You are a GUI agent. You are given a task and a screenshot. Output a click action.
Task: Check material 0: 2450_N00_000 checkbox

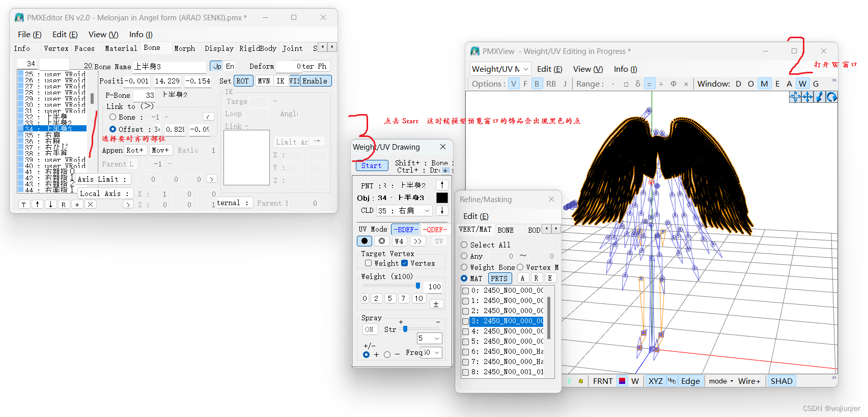465,291
